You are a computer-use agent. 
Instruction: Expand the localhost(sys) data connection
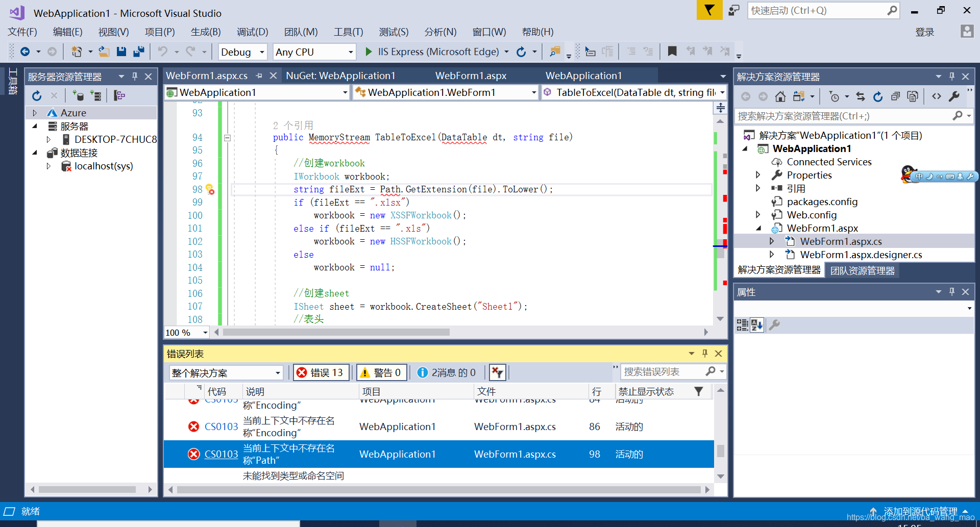(x=48, y=166)
